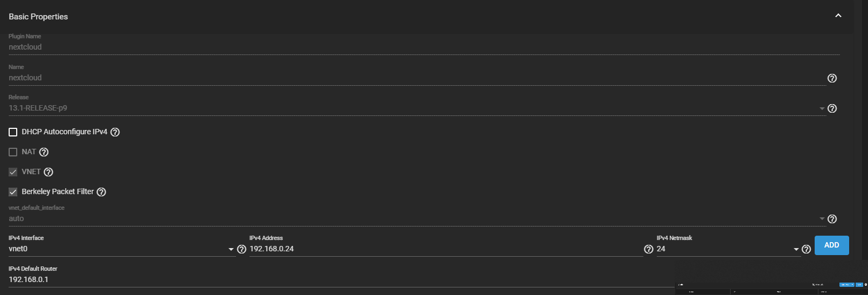This screenshot has height=295, width=868.
Task: Click help icon for Release dropdown
Action: [x=832, y=108]
